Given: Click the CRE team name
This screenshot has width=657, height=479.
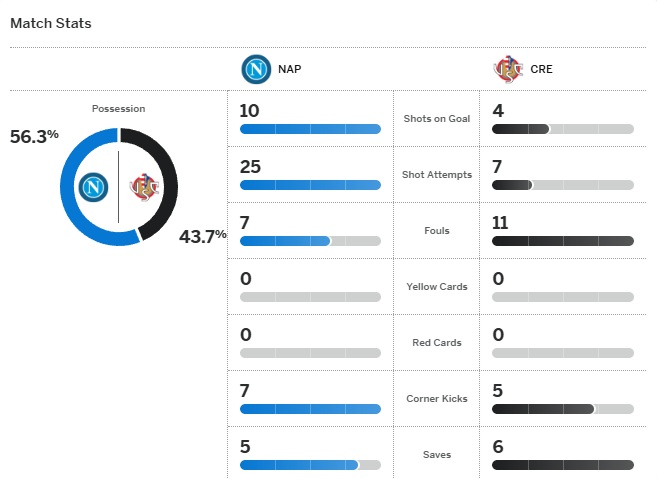Looking at the screenshot, I should pos(541,70).
